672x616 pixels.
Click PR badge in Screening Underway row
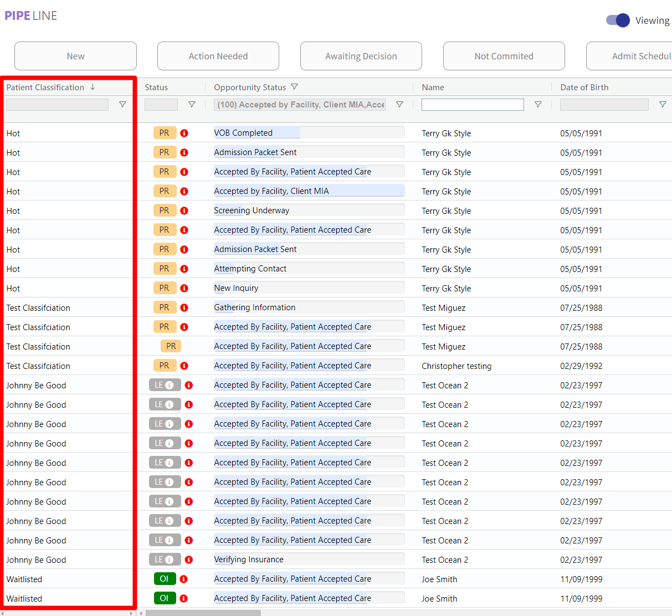[165, 211]
